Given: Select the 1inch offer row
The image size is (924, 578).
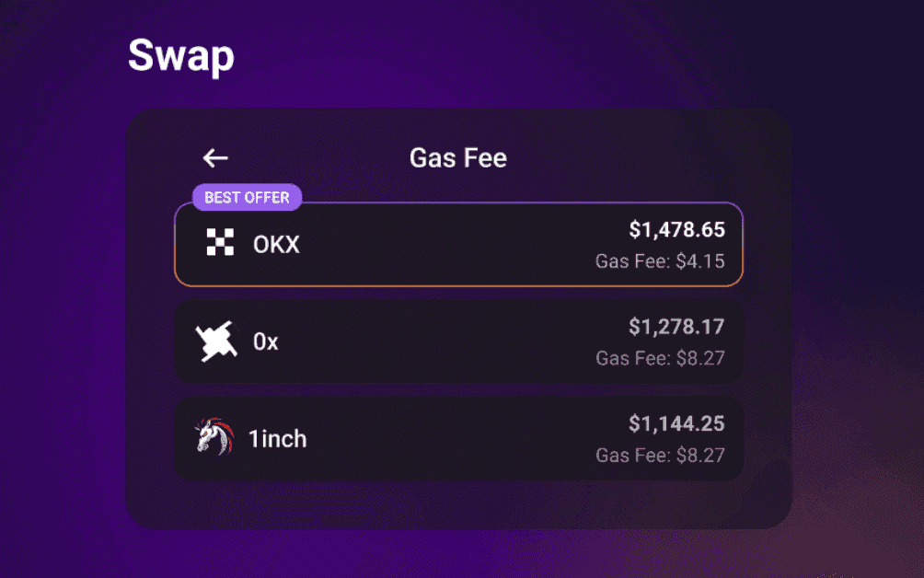Looking at the screenshot, I should (x=458, y=438).
